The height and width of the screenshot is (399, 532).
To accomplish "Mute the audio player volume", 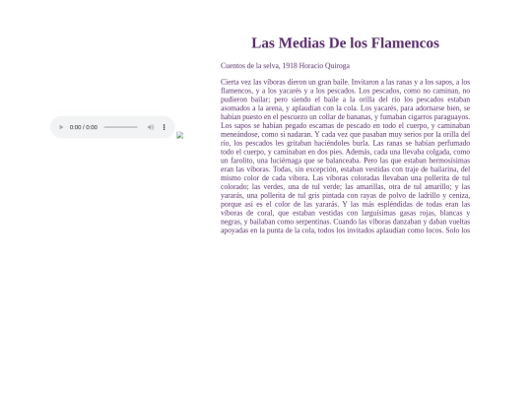I will 151,127.
